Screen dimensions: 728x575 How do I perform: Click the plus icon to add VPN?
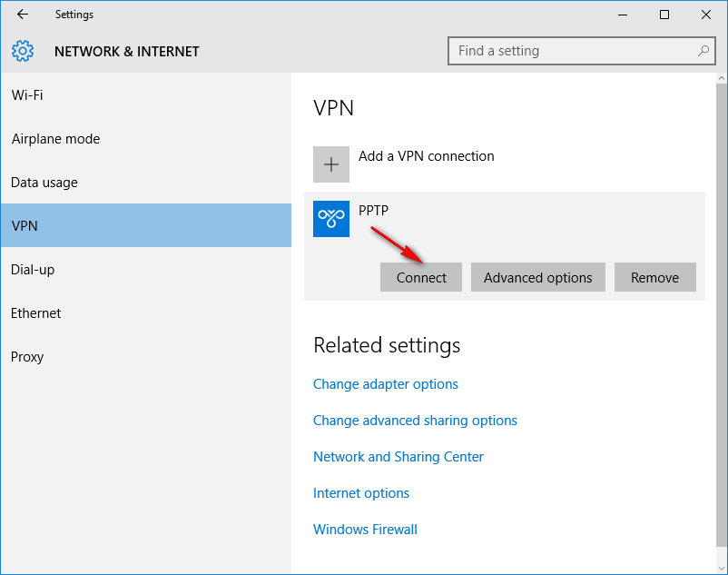pos(331,164)
